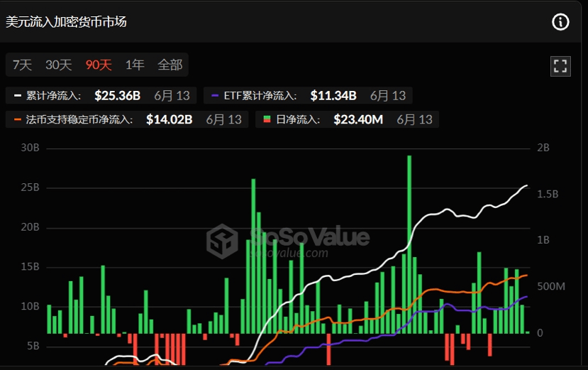Click the green-red 日净流入 legend marker
Screen dimensions: 588x370
pyautogui.click(x=267, y=119)
